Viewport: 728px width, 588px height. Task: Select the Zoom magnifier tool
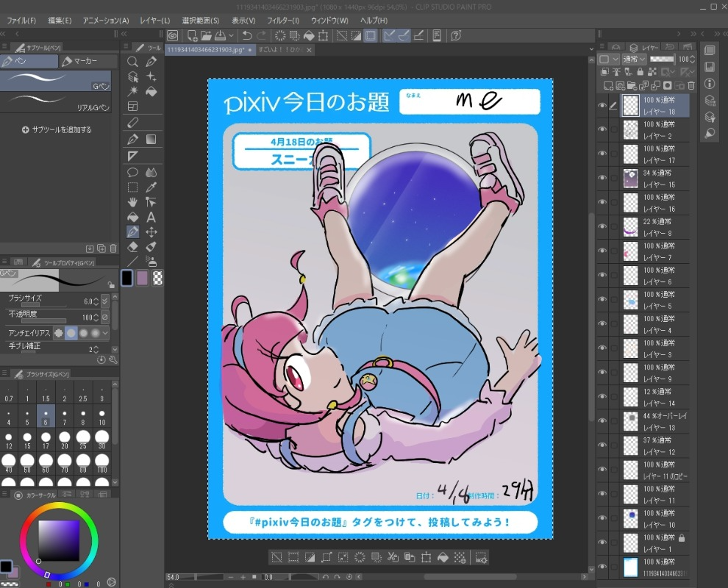coord(133,62)
